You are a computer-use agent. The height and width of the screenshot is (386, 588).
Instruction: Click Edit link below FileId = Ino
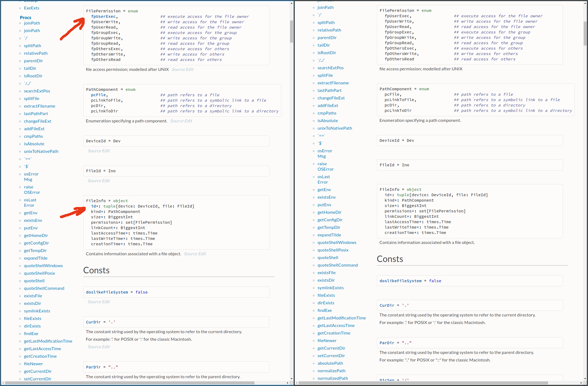tap(106, 181)
